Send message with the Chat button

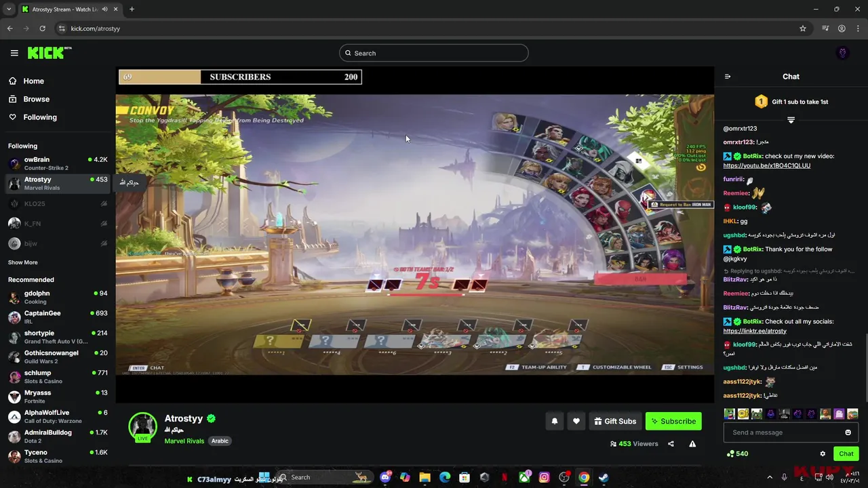pos(846,453)
